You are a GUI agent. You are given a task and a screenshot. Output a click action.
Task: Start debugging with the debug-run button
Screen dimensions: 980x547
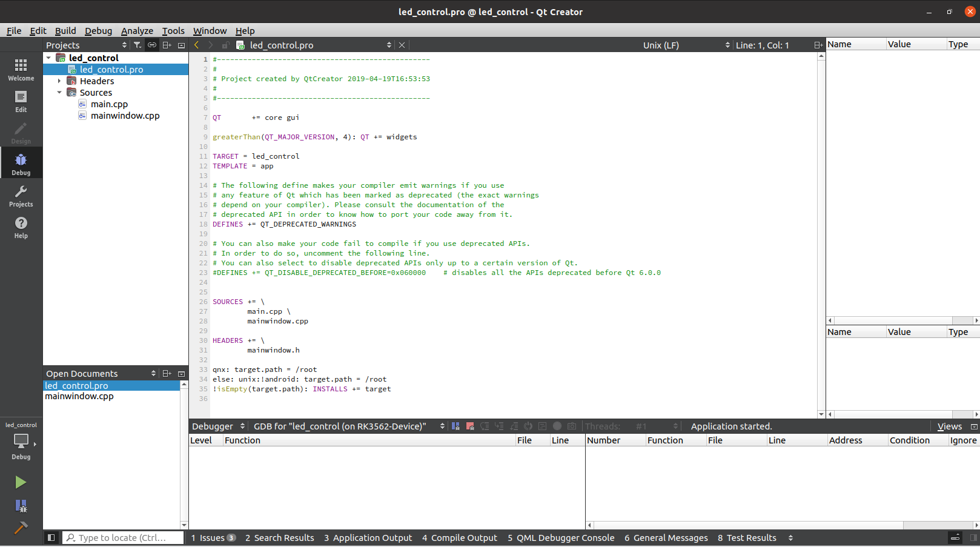pos(21,506)
